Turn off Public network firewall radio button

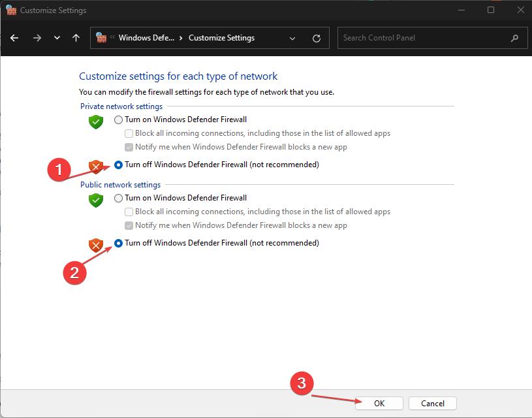click(118, 243)
